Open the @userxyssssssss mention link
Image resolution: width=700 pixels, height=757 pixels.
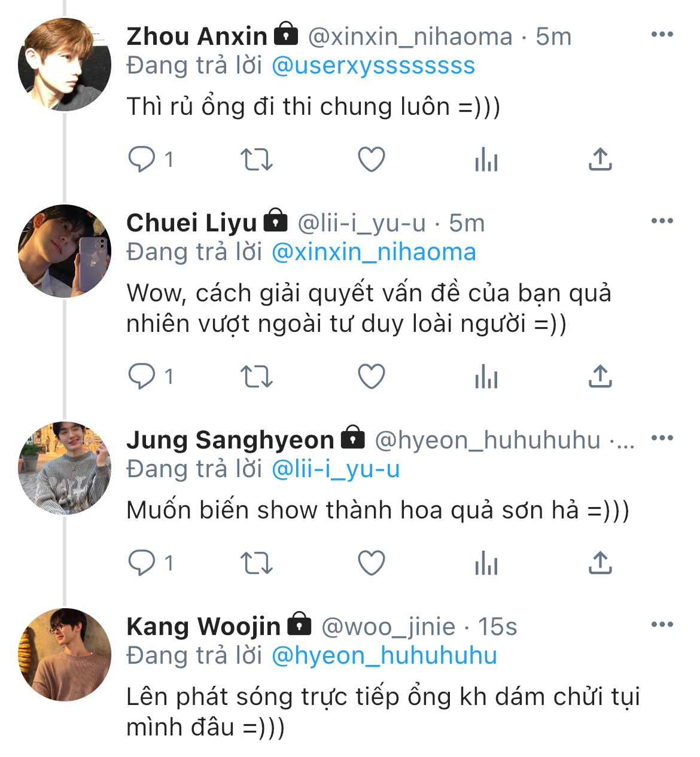(x=373, y=66)
